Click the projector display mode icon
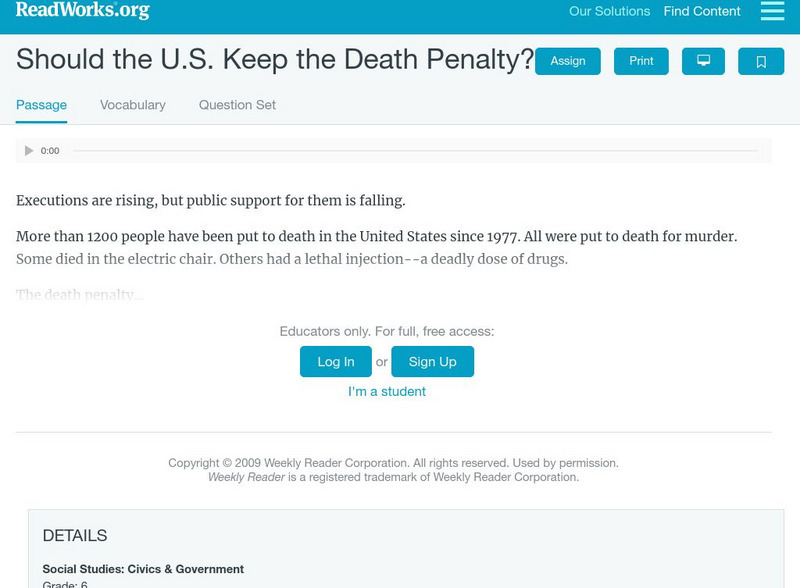This screenshot has height=588, width=800. pyautogui.click(x=703, y=61)
